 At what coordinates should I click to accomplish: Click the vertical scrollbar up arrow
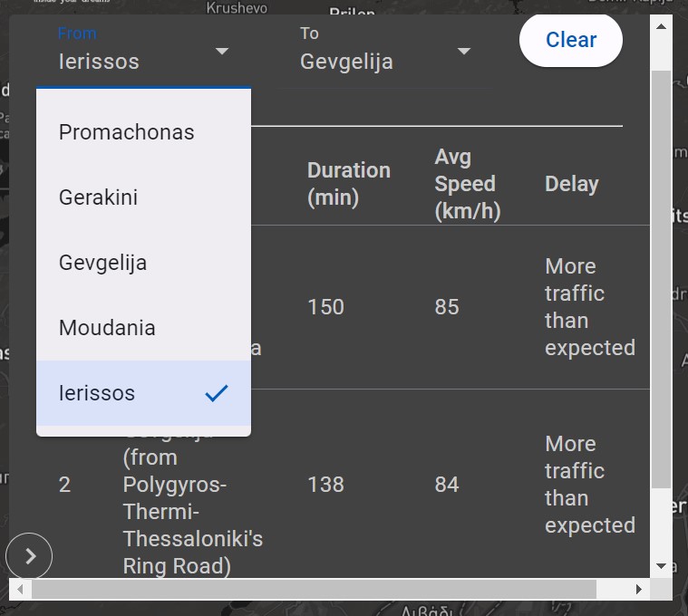[661, 23]
